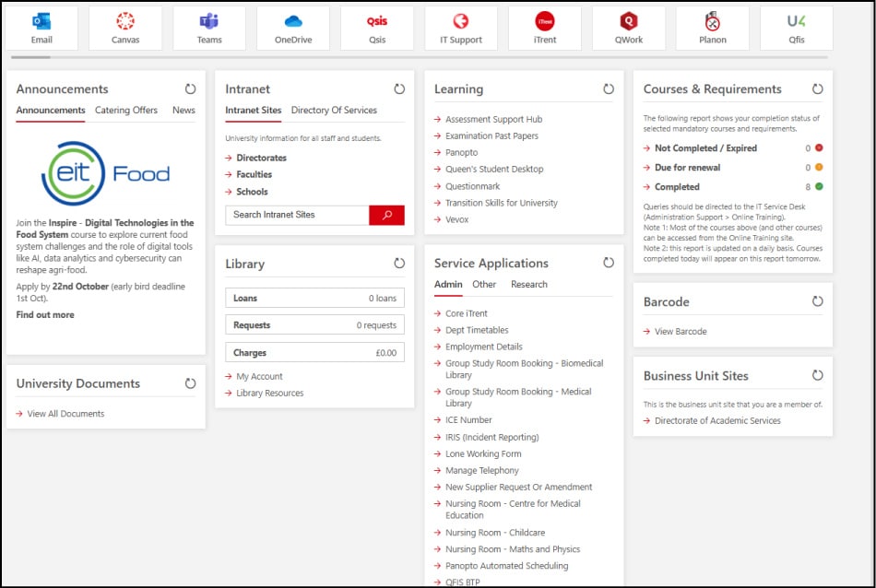Open the Email Outlook tile
The image size is (876, 588).
[x=41, y=28]
